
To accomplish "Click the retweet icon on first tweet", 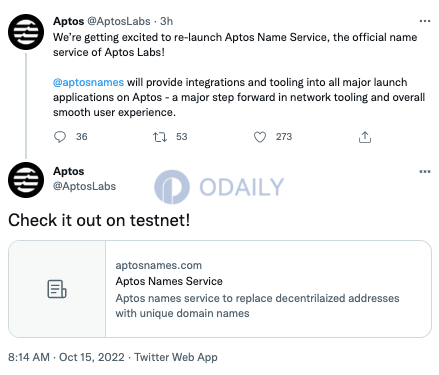I will click(x=160, y=137).
